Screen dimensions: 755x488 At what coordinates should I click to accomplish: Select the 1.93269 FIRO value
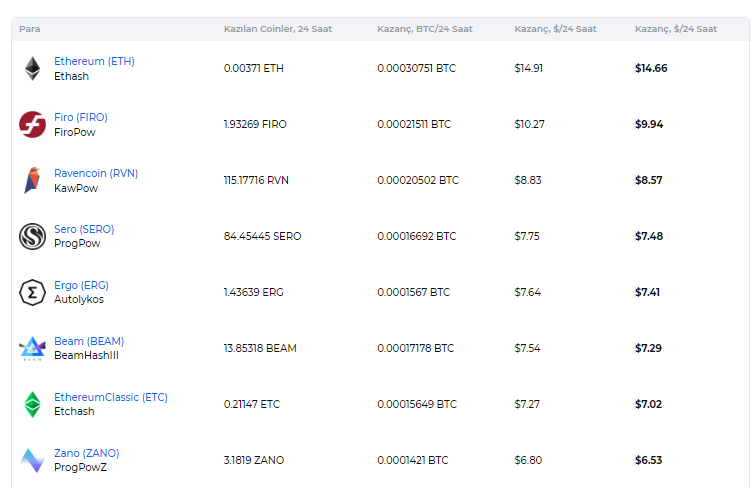pos(255,124)
